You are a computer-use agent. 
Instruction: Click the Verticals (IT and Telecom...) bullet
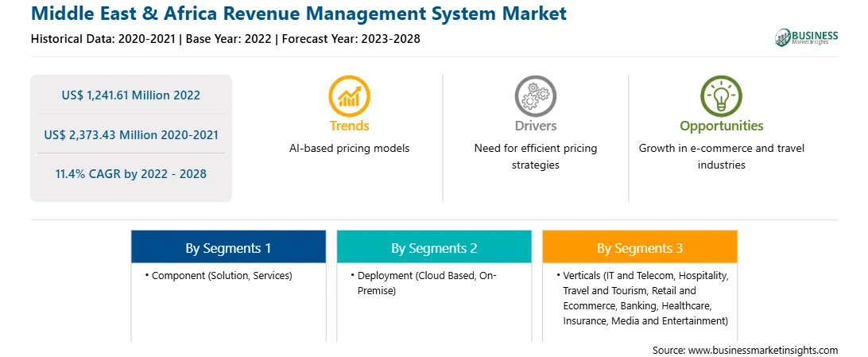(646, 298)
